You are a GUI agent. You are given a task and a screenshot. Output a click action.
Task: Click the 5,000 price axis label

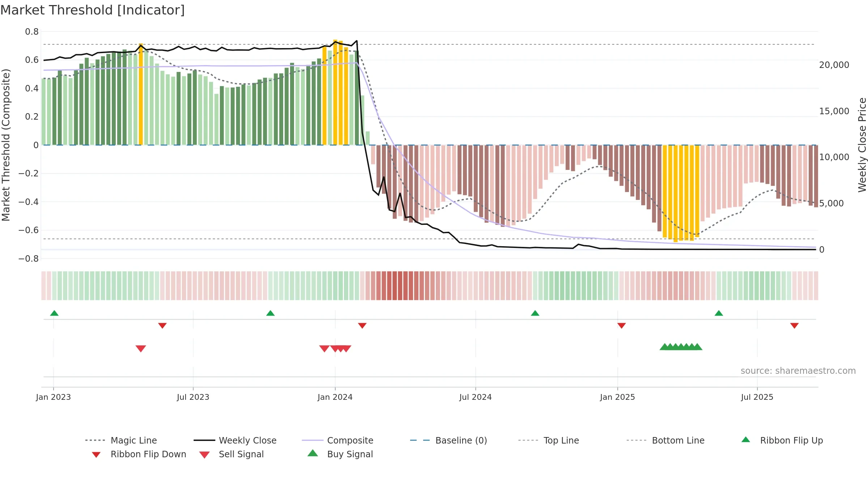(x=832, y=204)
